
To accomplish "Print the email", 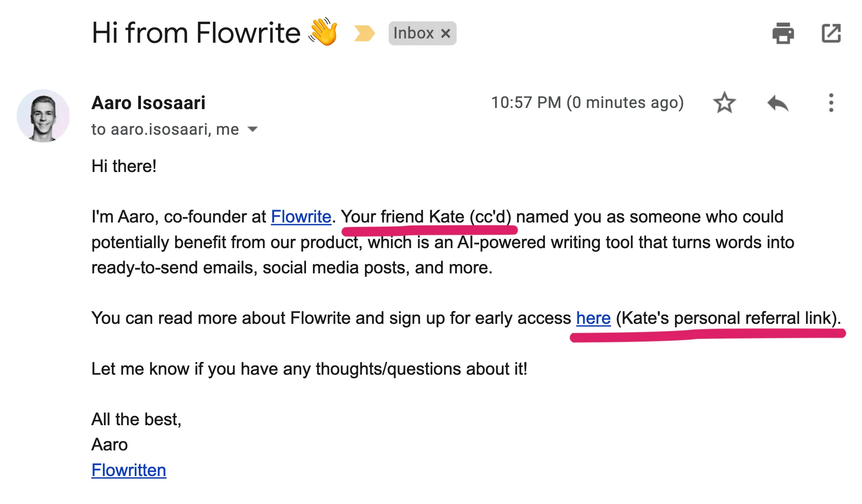I will pyautogui.click(x=783, y=33).
